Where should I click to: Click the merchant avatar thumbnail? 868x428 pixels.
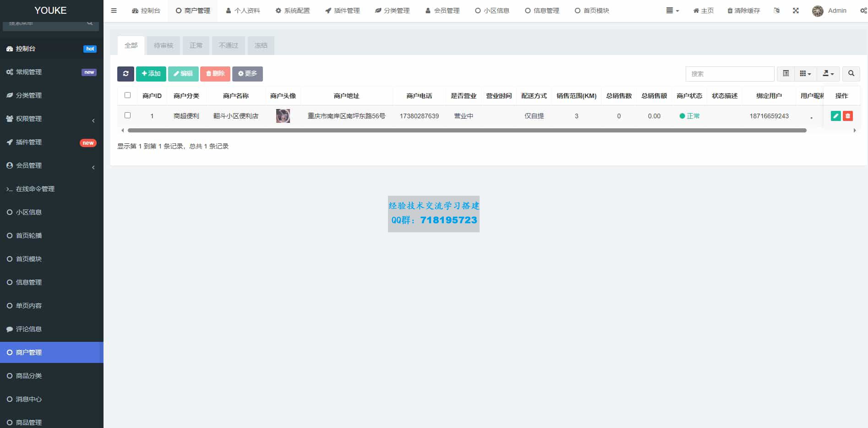point(283,116)
